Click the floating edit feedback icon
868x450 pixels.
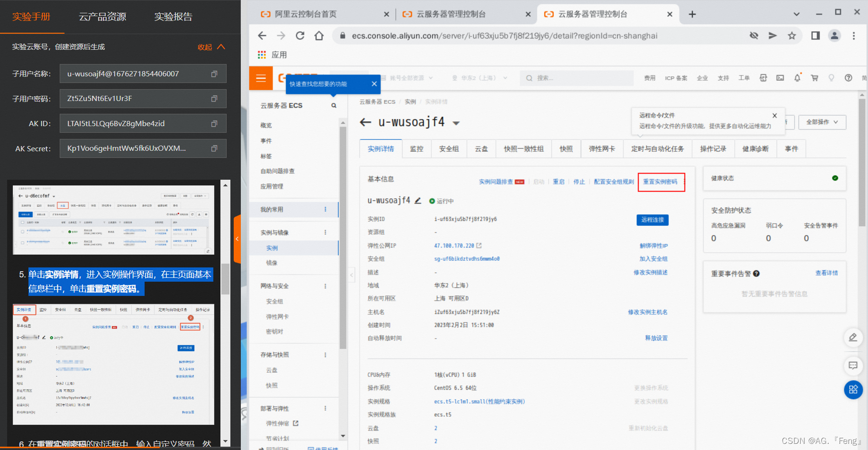click(853, 337)
